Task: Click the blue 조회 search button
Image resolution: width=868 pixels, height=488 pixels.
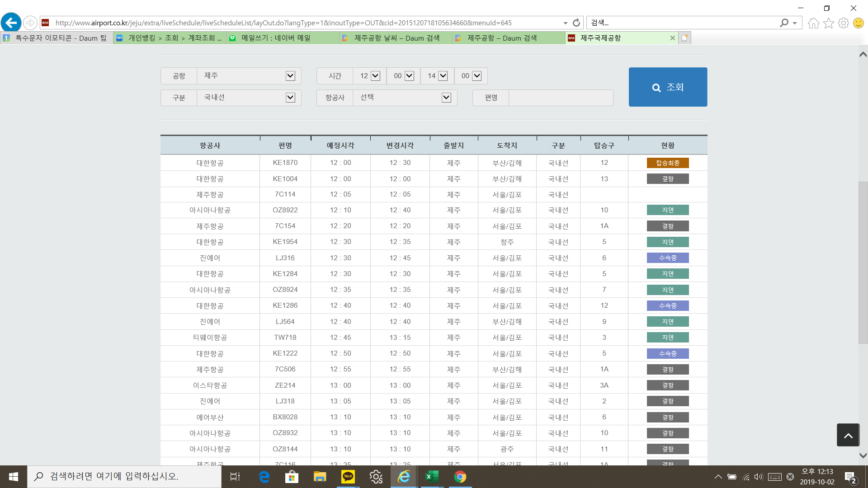Action: point(668,87)
